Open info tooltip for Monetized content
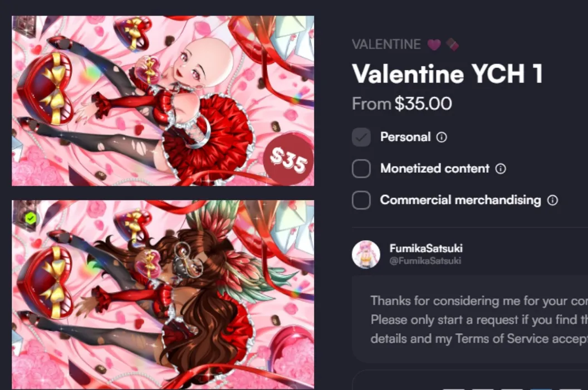Viewport: 588px width, 390px height. (500, 168)
